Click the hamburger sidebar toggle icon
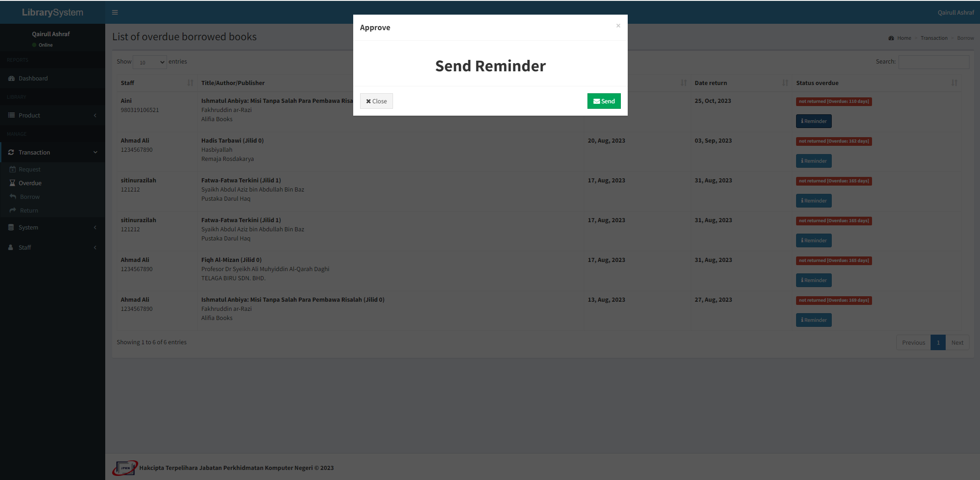Viewport: 980px width, 480px height. (x=115, y=12)
